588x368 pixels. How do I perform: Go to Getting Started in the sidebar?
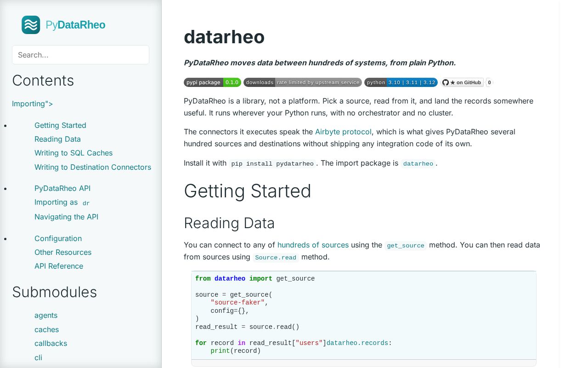60,125
